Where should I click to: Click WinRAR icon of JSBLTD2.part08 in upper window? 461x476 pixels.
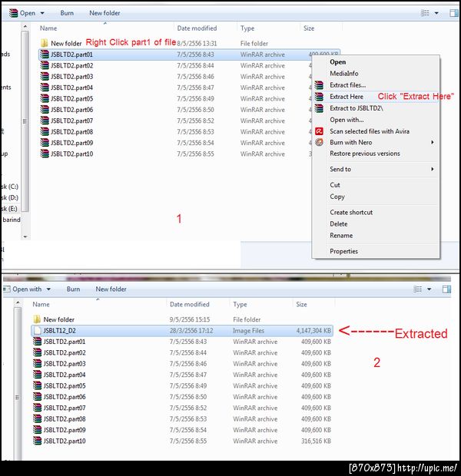tap(45, 131)
